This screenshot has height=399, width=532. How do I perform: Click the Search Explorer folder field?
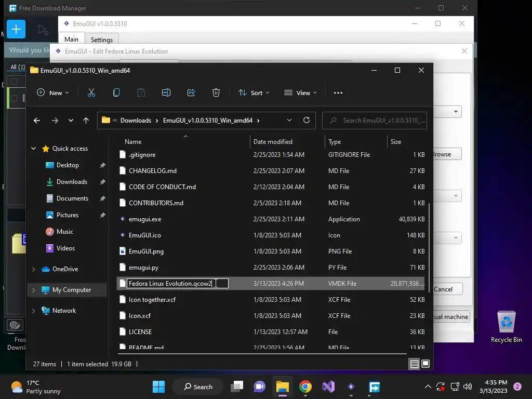pyautogui.click(x=374, y=121)
